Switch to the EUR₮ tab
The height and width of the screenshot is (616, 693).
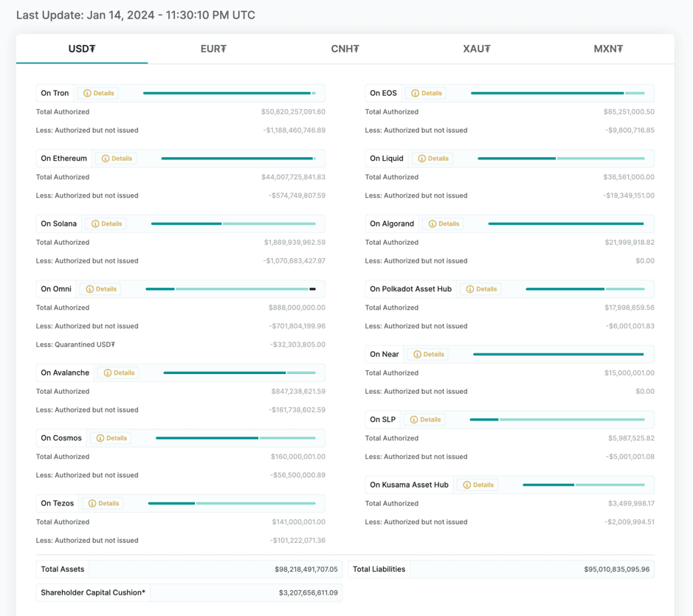pyautogui.click(x=213, y=49)
